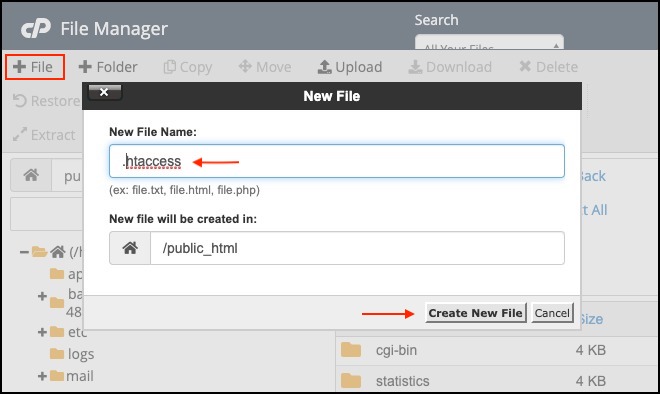660x394 pixels.
Task: Cancel the New File dialog
Action: (552, 313)
